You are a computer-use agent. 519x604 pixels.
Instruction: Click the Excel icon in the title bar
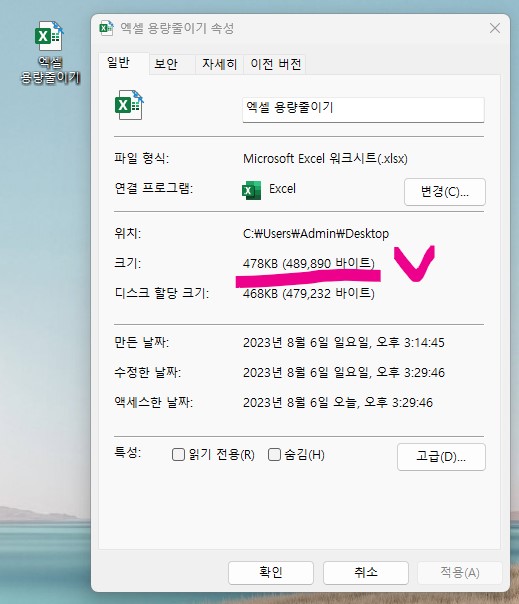(x=106, y=29)
